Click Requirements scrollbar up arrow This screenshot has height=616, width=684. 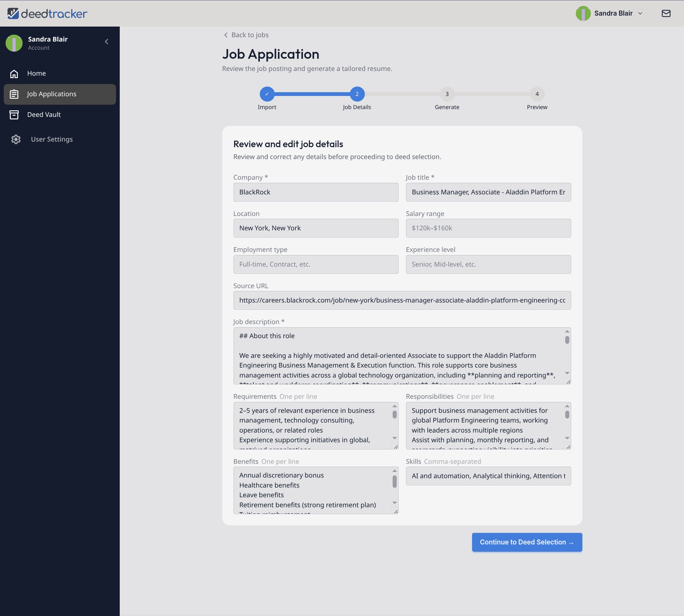395,406
